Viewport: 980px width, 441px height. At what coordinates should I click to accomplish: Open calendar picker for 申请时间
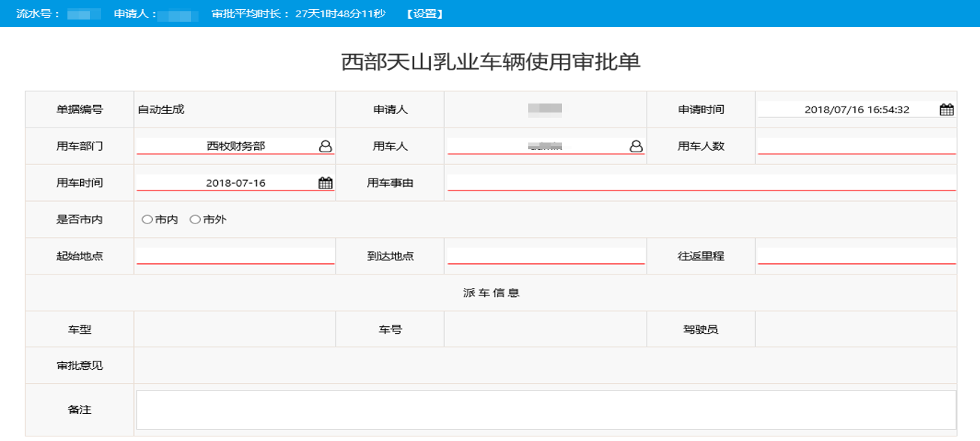pos(947,109)
